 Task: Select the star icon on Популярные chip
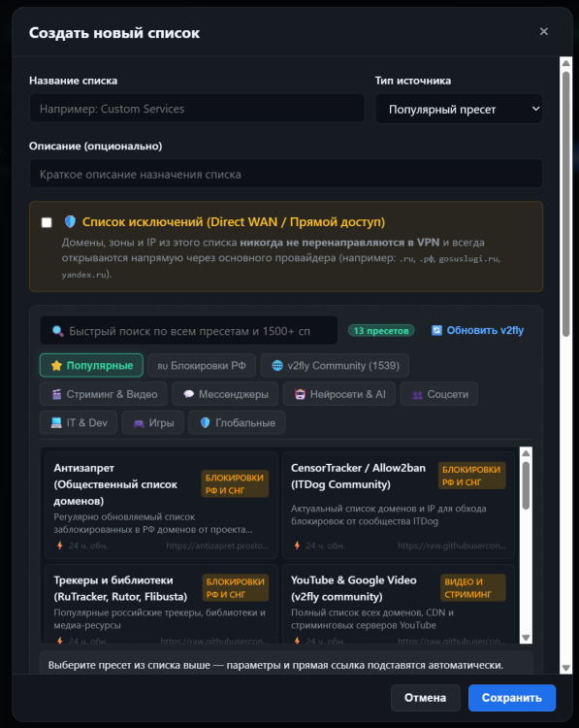click(x=56, y=365)
